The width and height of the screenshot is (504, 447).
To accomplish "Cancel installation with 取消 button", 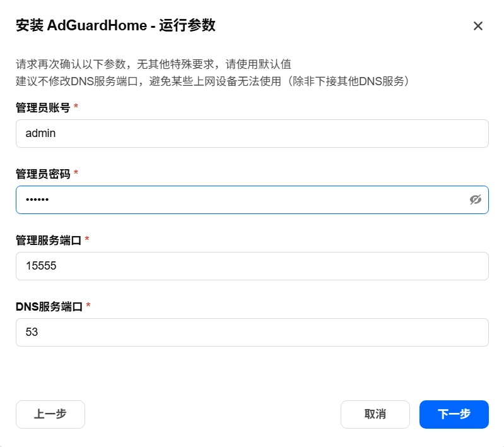I will point(375,414).
